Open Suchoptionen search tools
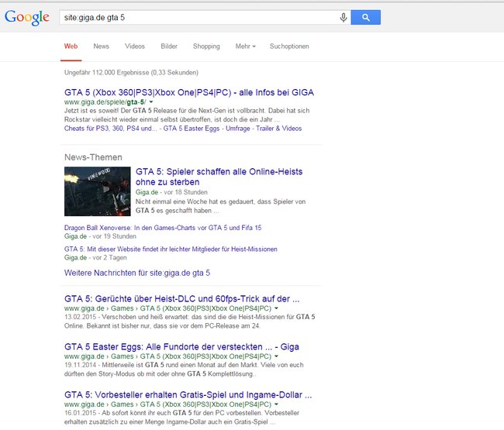Image resolution: width=504 pixels, height=430 pixels. pos(289,46)
